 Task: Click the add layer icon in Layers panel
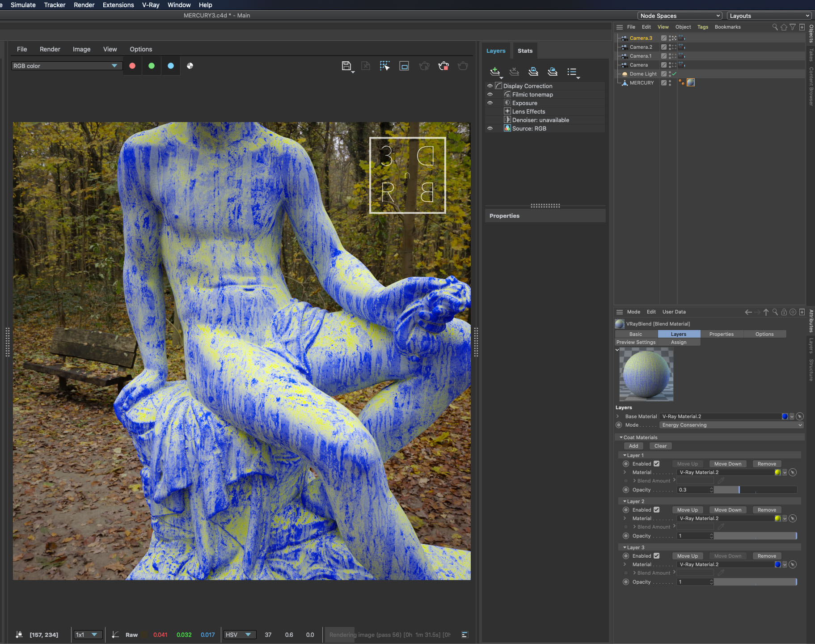[495, 72]
